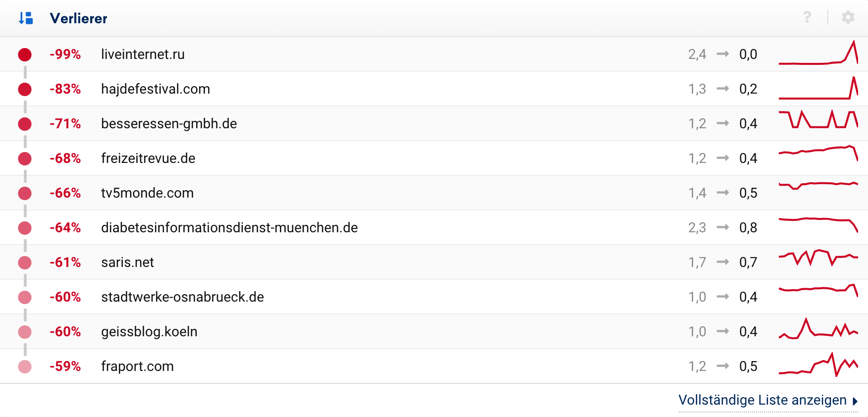Open the settings gear icon
The image size is (868, 417).
tap(848, 17)
